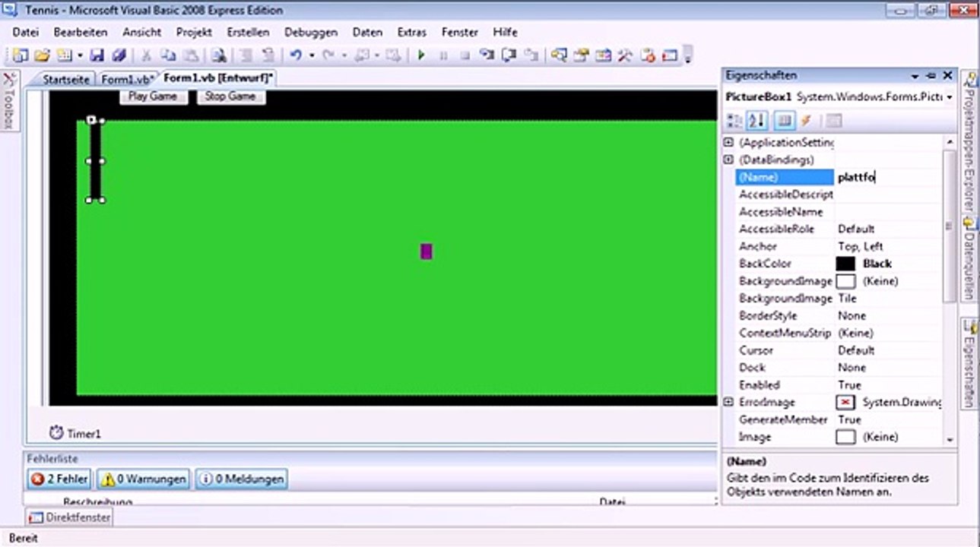Click the Stop Debugging square icon
Viewport: 980px width, 547px height.
(465, 55)
